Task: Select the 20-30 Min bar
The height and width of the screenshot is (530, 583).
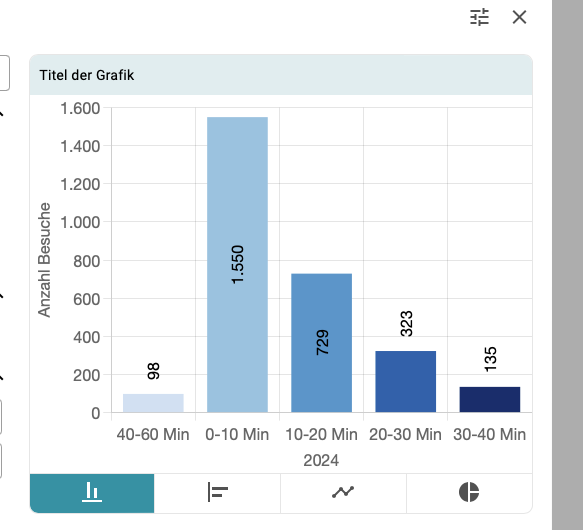Action: (x=406, y=381)
